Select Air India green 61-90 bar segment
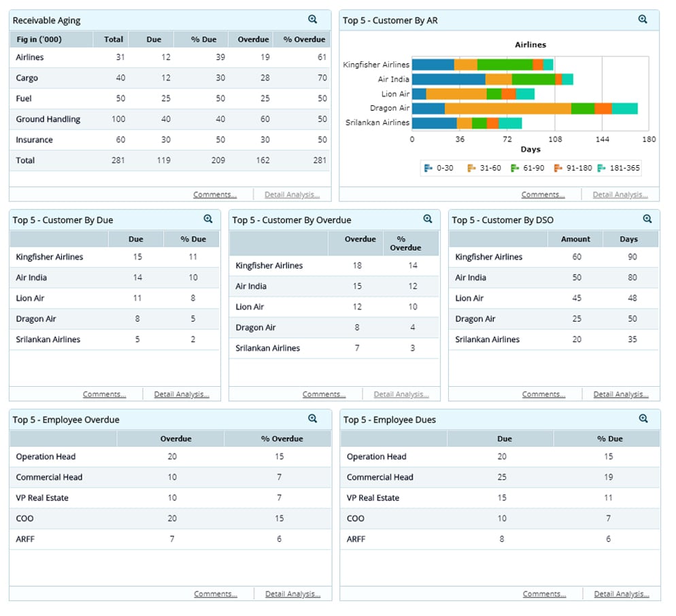Image resolution: width=676 pixels, height=616 pixels. [533, 80]
